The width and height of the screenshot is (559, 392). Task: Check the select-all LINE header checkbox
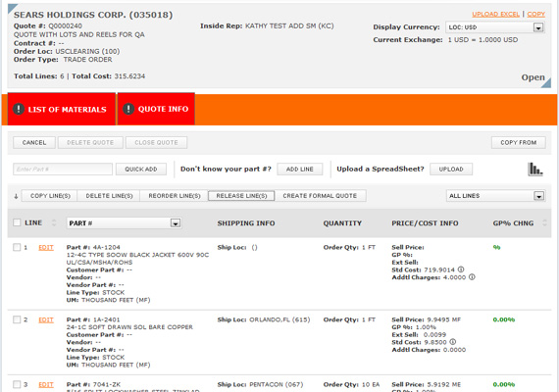17,222
